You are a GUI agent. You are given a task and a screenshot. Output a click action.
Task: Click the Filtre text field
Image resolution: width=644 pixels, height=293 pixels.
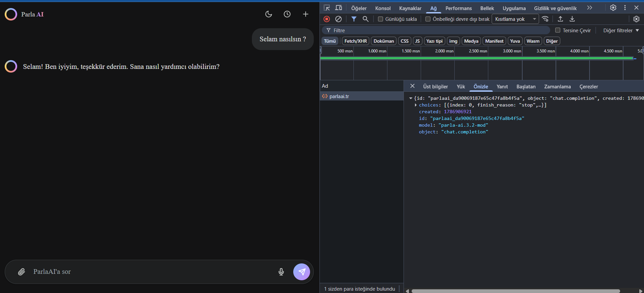(x=436, y=30)
